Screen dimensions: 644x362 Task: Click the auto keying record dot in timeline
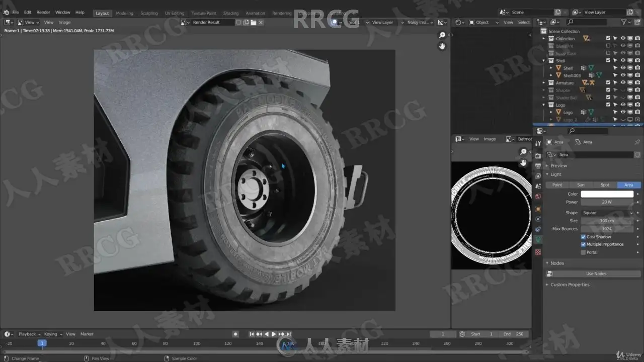tap(235, 334)
